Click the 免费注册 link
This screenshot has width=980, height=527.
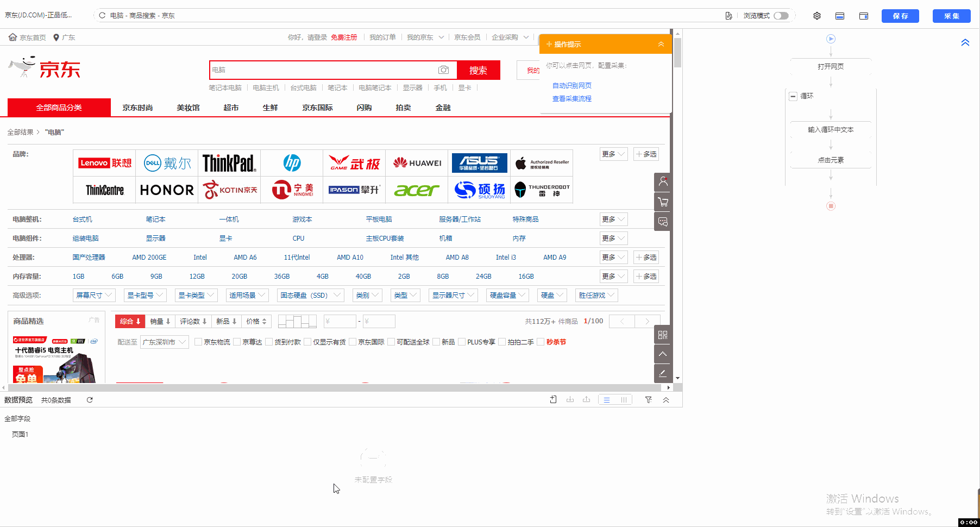pyautogui.click(x=344, y=37)
